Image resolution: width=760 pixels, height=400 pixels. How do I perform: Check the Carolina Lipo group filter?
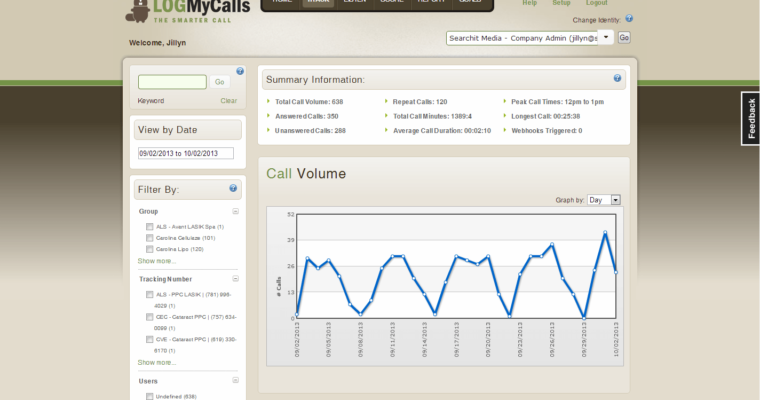[x=150, y=249]
